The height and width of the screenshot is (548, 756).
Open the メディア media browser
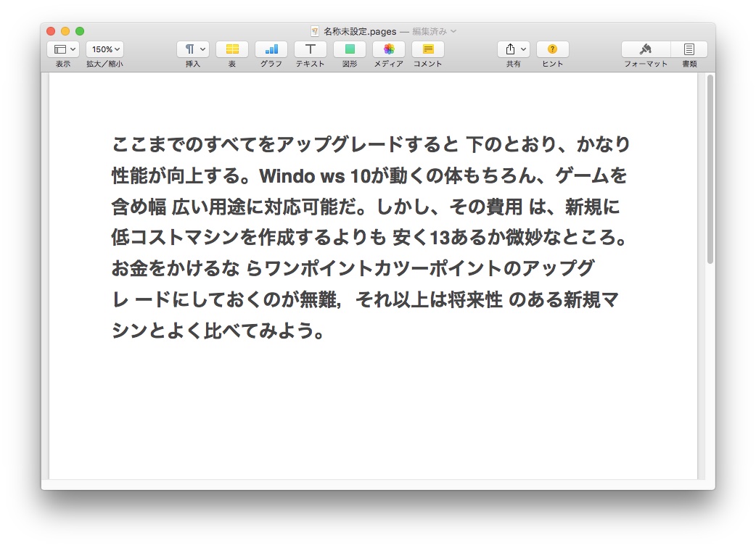[x=389, y=49]
